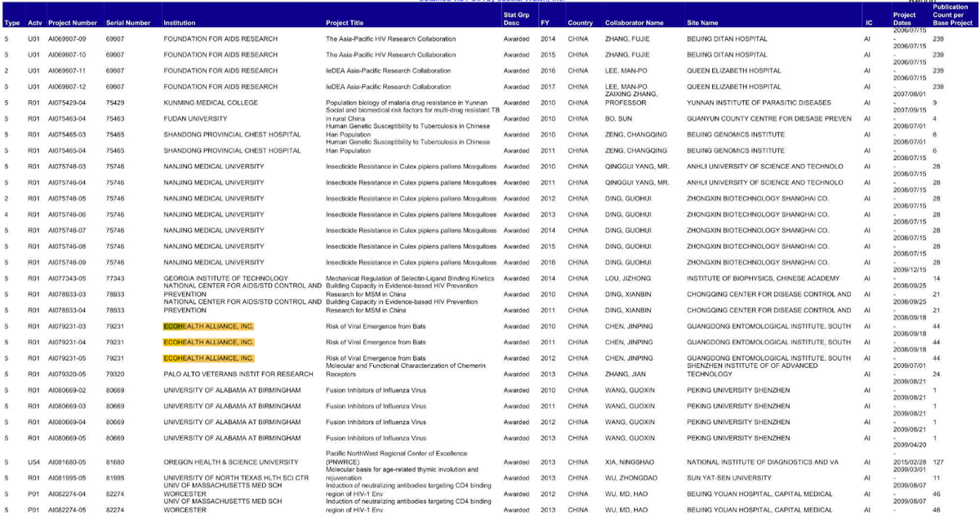Click highlighted ECOHEALTH ALLIANCE in the 2011 row
Screen dimensions: 980x519
[208, 342]
